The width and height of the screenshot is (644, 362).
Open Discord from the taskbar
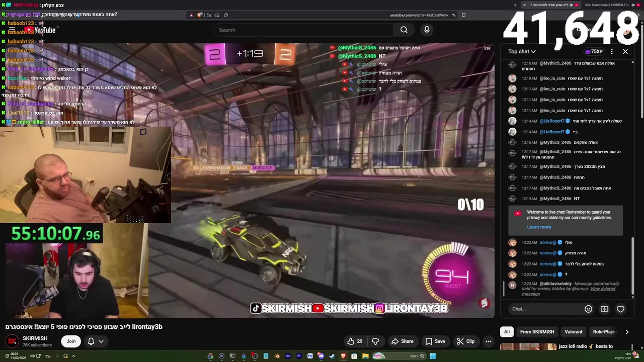321,356
